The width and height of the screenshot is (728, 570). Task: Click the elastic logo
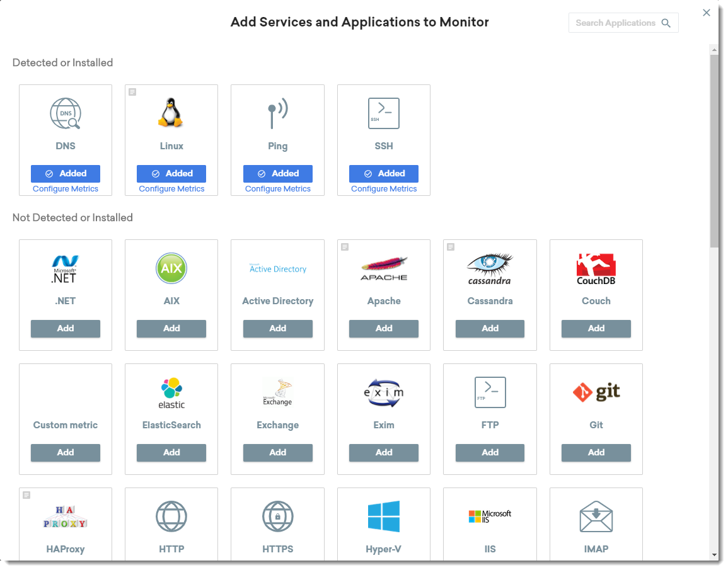tap(171, 393)
